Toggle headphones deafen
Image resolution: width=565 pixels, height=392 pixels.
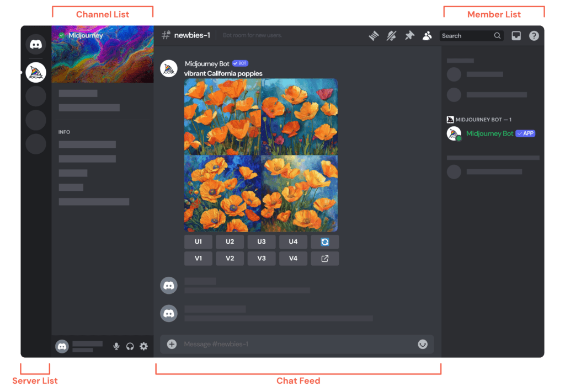click(130, 346)
